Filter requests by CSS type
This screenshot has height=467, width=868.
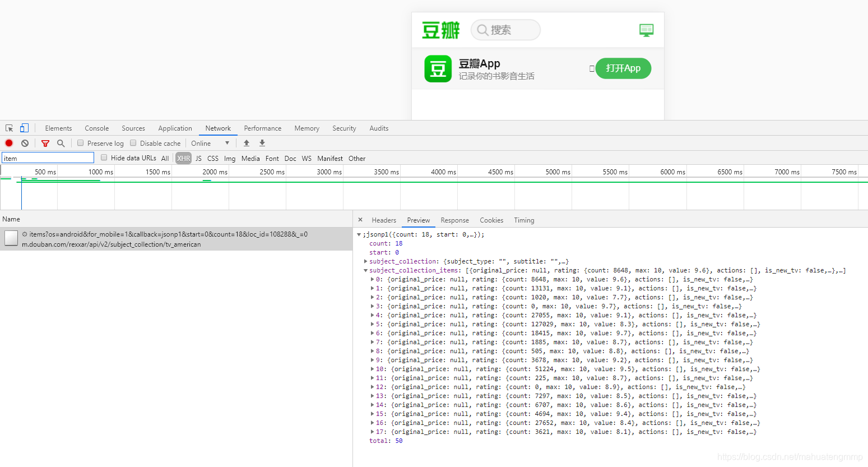click(213, 159)
